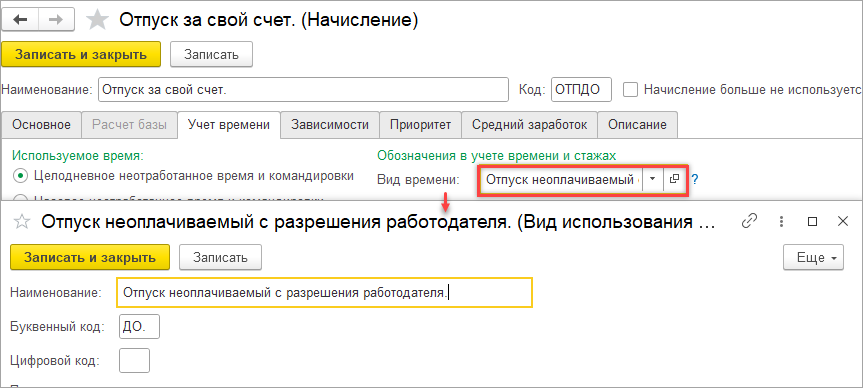
Task: Click the Код field containing ОТПДО
Action: pyautogui.click(x=581, y=90)
